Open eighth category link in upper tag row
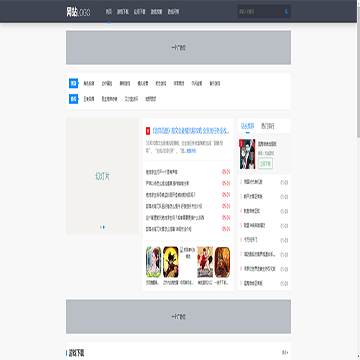Image resolution: width=360 pixels, height=360 pixels. pyautogui.click(x=215, y=83)
